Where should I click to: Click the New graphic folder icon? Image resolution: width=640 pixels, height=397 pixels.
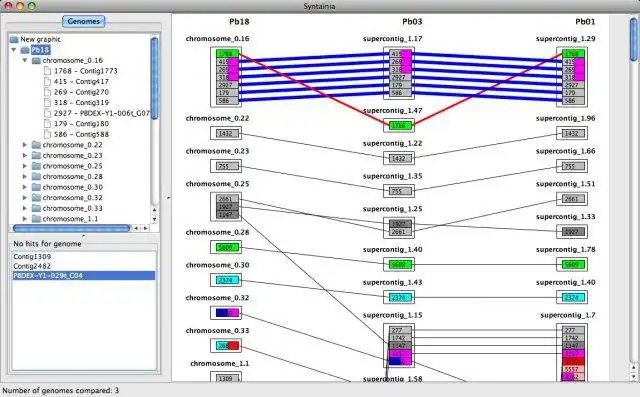click(14, 39)
